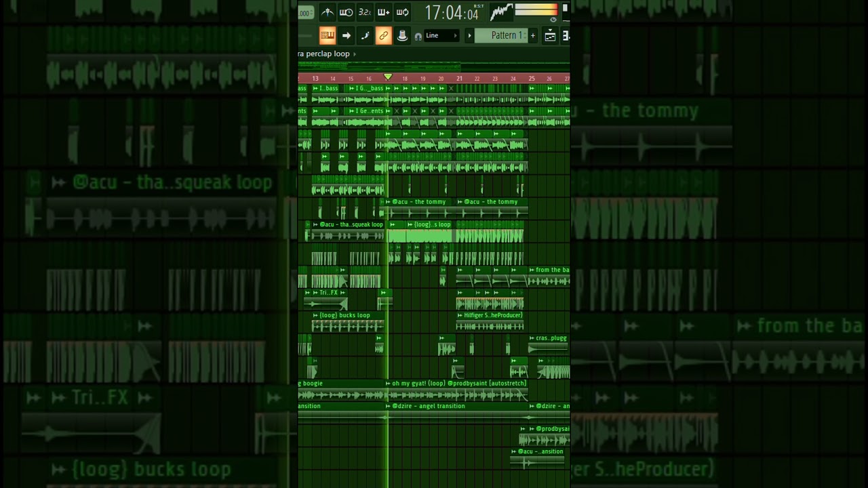
Task: Click the output peak meter
Action: coord(536,9)
